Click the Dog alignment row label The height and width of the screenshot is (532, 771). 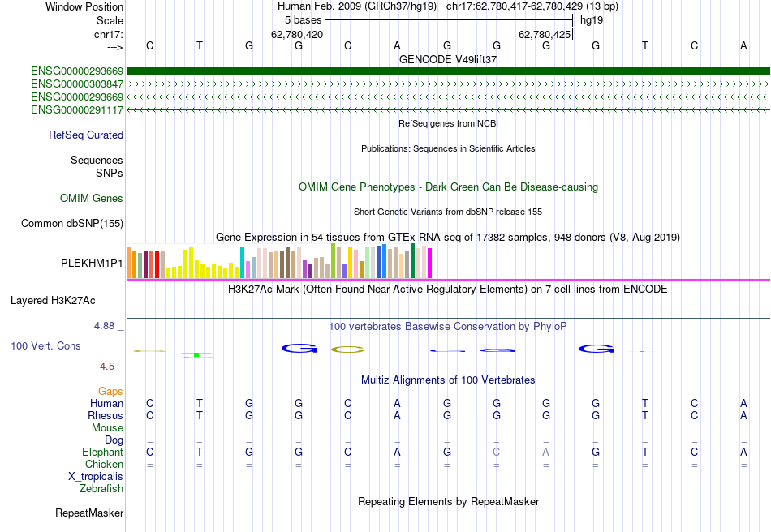114,440
